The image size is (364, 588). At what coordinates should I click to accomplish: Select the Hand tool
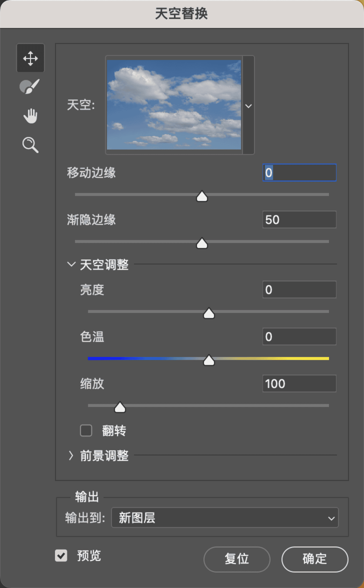pos(30,116)
